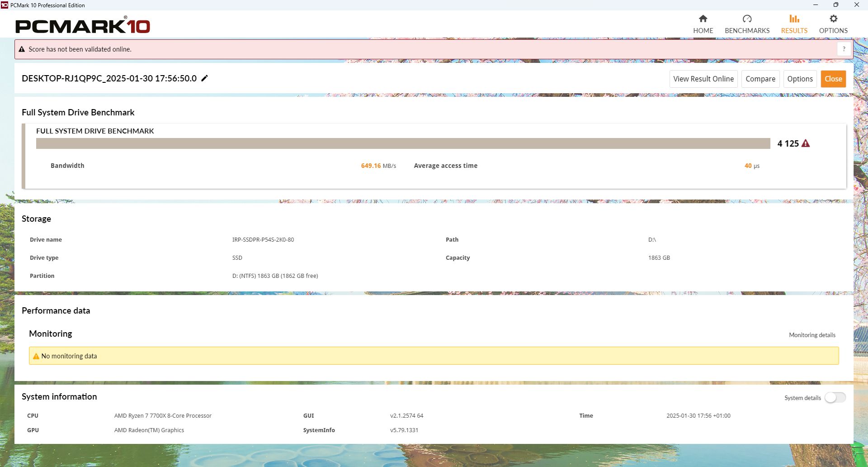The height and width of the screenshot is (467, 868).
Task: Click CPU value AMD Ryzen 7 7700X
Action: tap(163, 415)
